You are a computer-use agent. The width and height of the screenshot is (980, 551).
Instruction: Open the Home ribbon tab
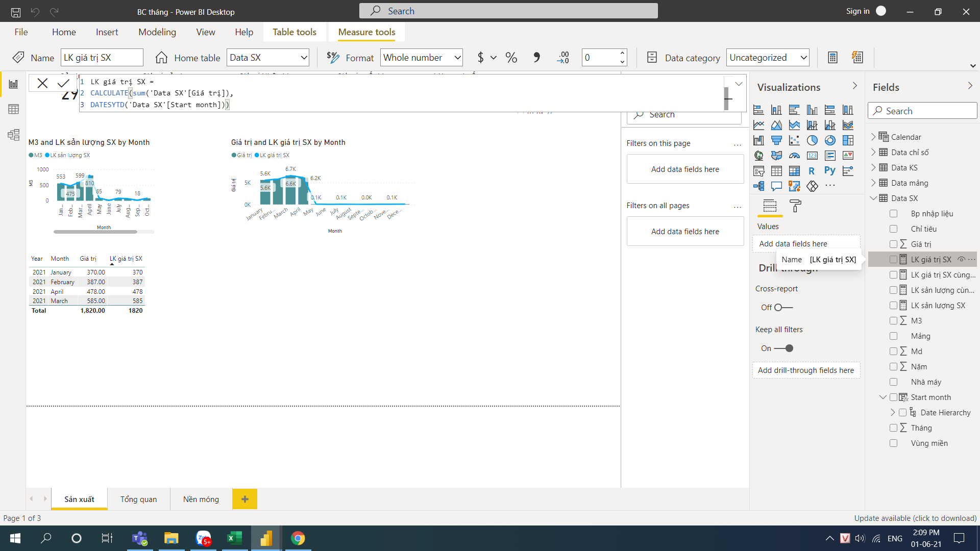pyautogui.click(x=64, y=32)
